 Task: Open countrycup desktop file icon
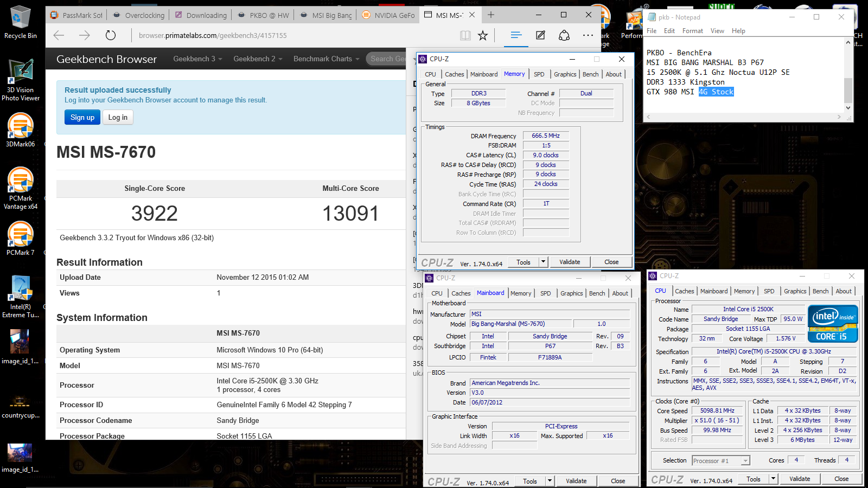tap(20, 404)
